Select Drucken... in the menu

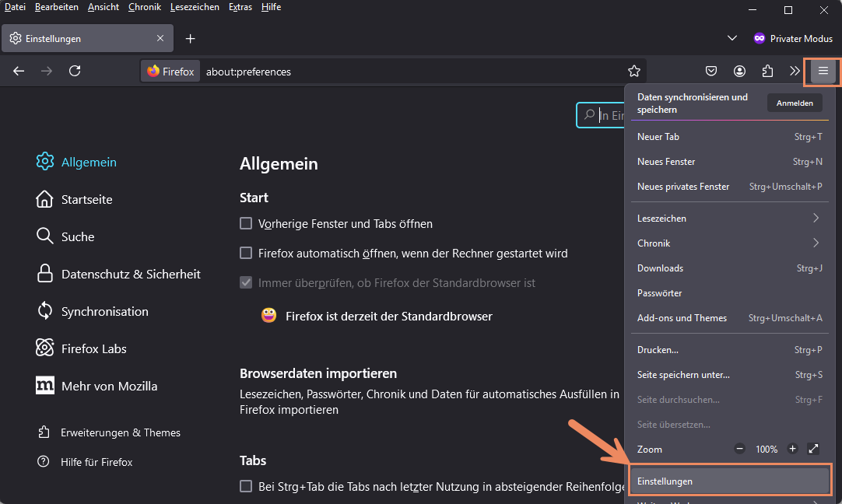729,349
